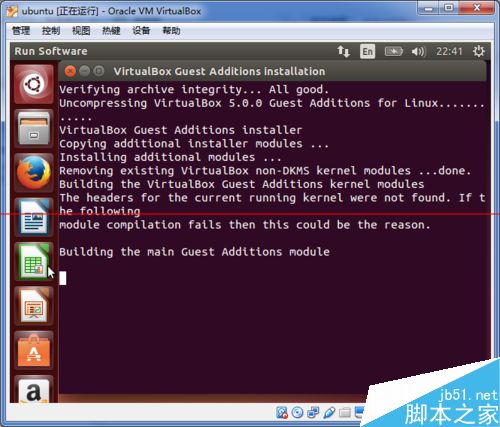The image size is (500, 427).
Task: Open the 控制 menu
Action: click(x=51, y=31)
